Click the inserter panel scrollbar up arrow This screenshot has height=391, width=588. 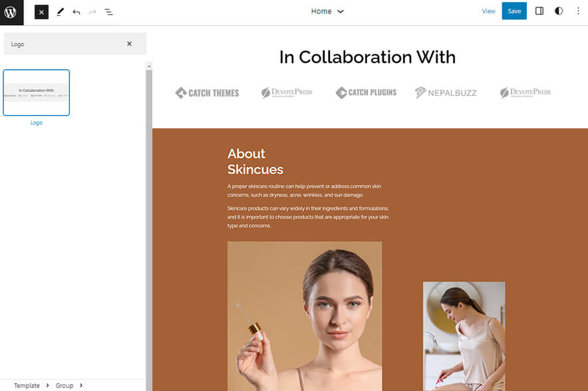tap(149, 66)
